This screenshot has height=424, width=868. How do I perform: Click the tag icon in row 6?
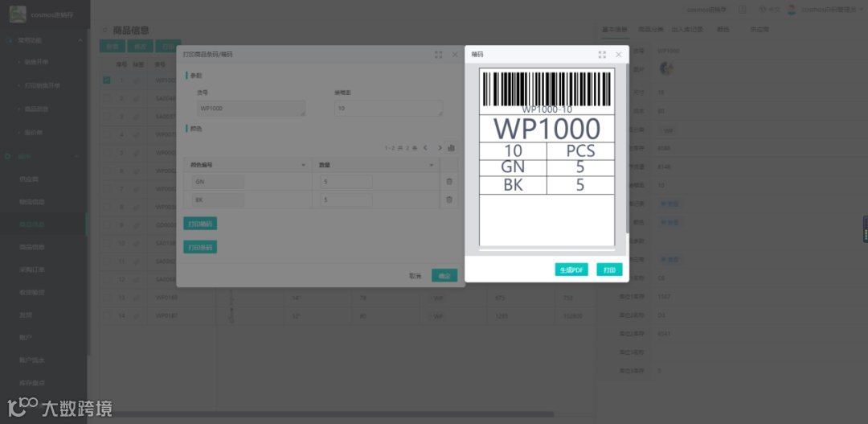137,171
